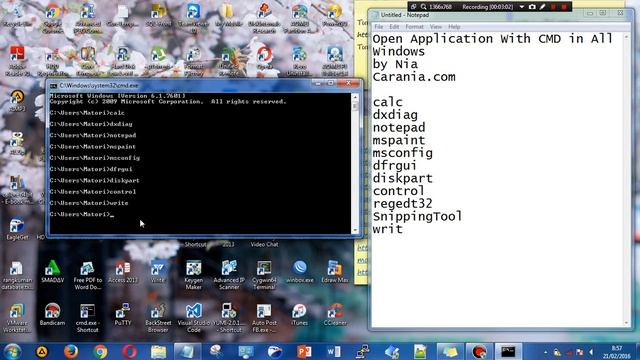Click the cmd prompt line at the cursor
Image resolution: width=640 pixels, height=360 pixels.
click(x=82, y=214)
